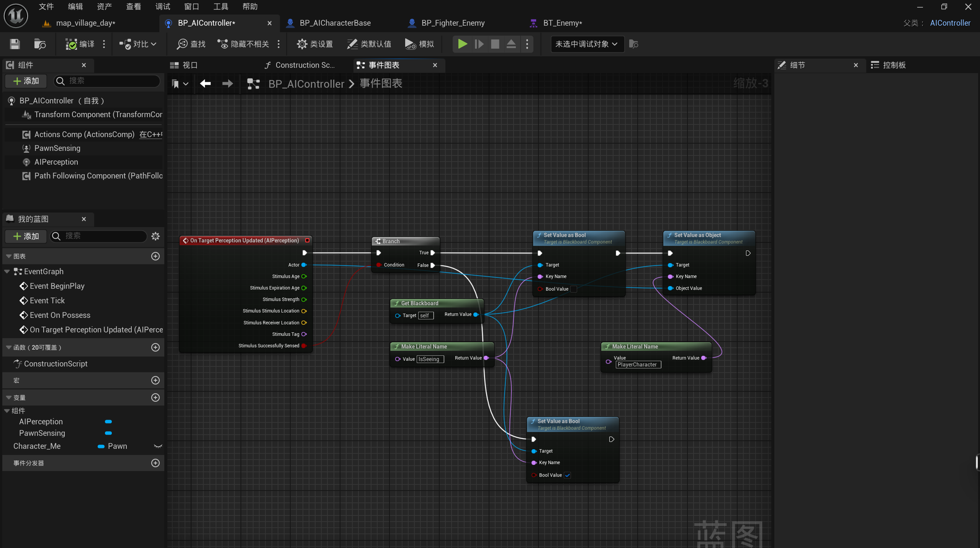
Task: Open My Blueprint settings gear
Action: pos(155,236)
